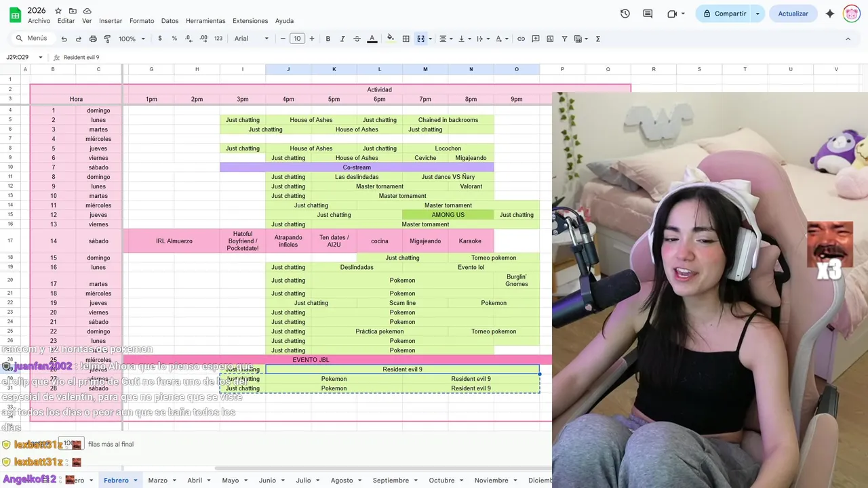Select the Co-stream merged cell
Image resolution: width=868 pixels, height=488 pixels.
tap(357, 167)
